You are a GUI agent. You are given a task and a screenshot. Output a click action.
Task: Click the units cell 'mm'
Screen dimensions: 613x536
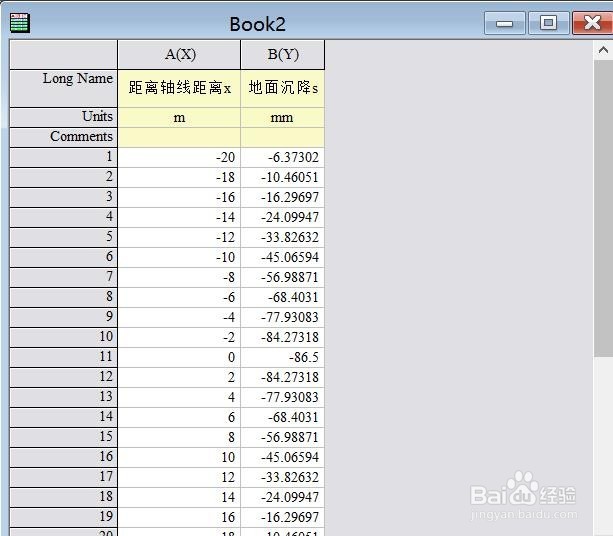coord(283,117)
